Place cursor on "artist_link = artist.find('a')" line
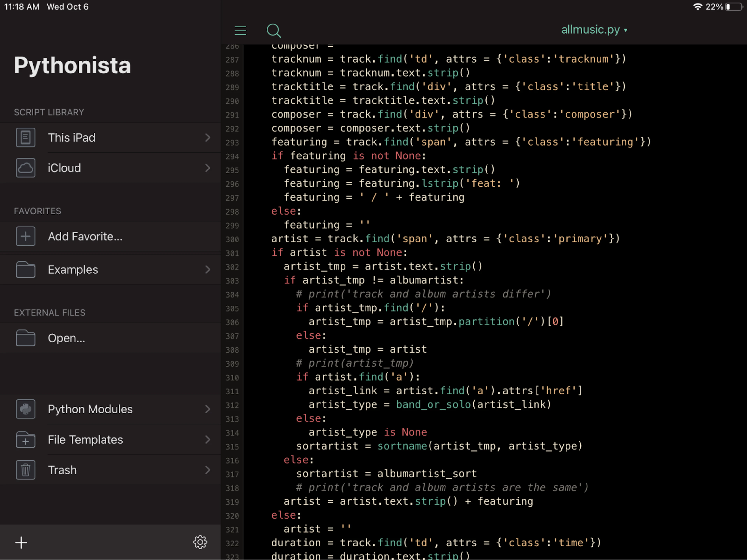This screenshot has height=560, width=747. [x=445, y=391]
